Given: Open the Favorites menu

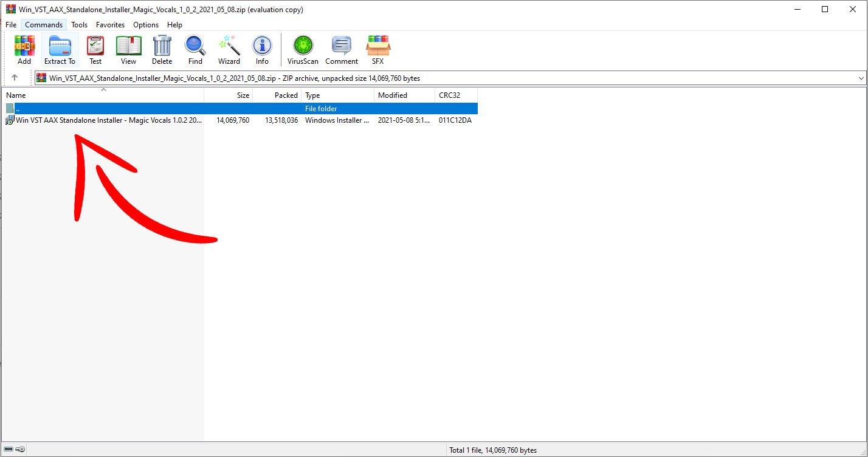Looking at the screenshot, I should coord(111,25).
